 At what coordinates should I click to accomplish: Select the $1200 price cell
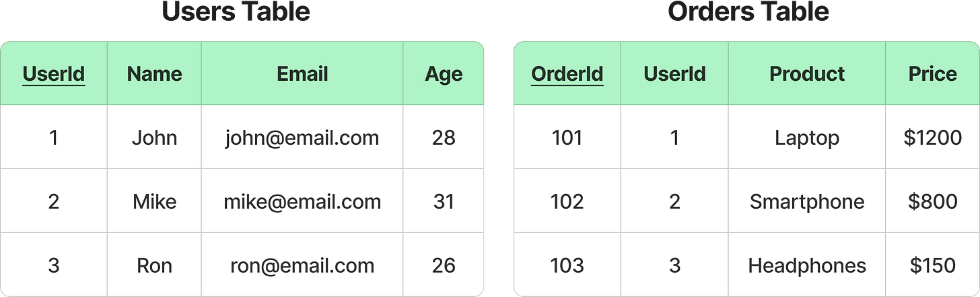(x=932, y=137)
